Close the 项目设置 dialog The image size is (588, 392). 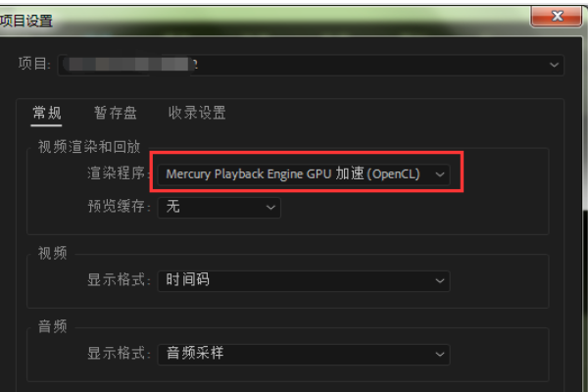point(557,16)
